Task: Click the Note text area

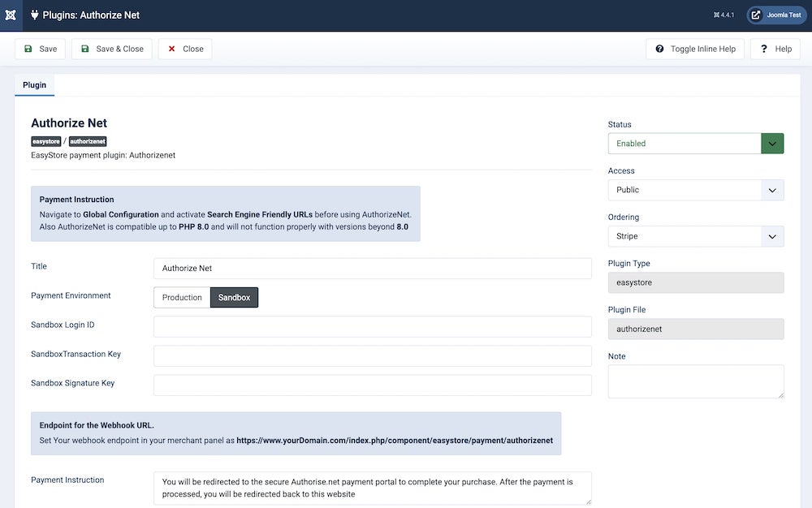Action: pos(696,381)
